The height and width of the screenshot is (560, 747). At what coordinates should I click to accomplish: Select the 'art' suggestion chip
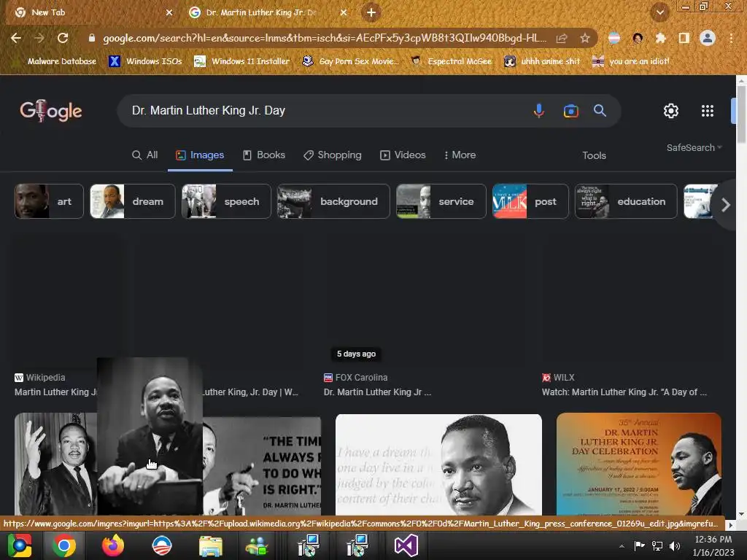49,201
